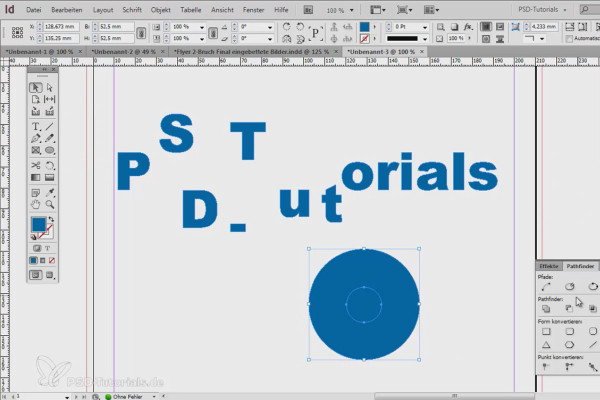The height and width of the screenshot is (400, 600).
Task: Select the Pencil tool
Action: (50, 138)
